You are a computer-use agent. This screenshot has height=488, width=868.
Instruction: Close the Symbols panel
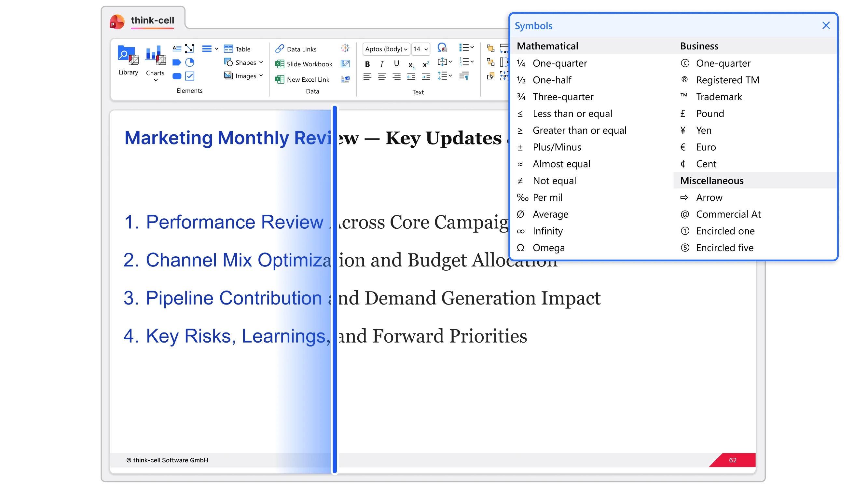point(826,26)
